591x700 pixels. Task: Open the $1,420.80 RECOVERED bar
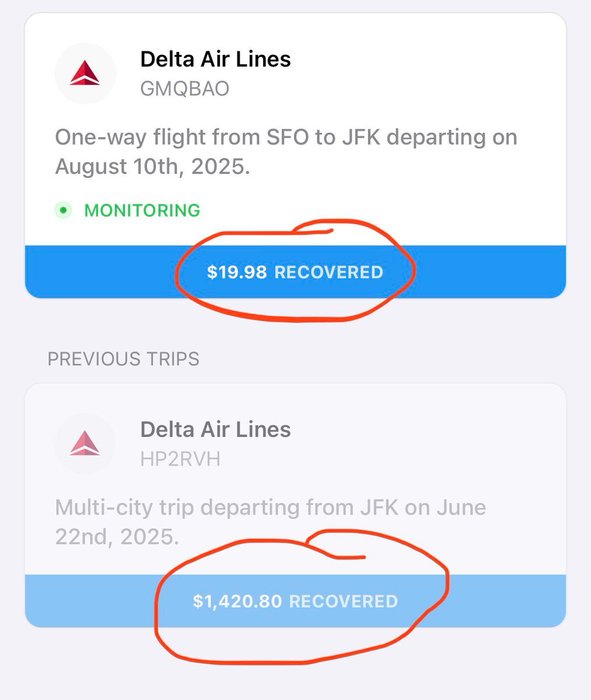[296, 601]
